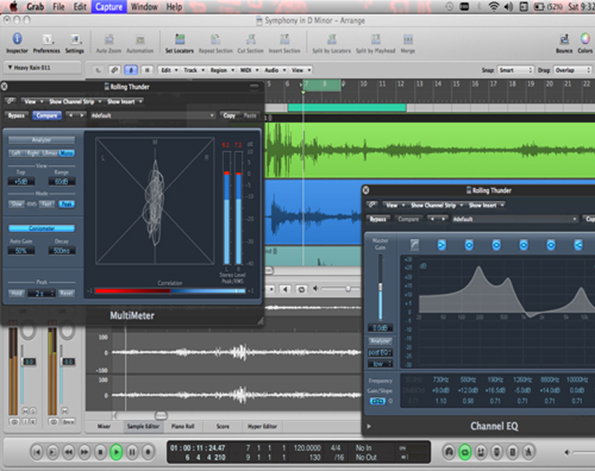The height and width of the screenshot is (471, 595).
Task: Click next preset arrow in MultiMeter
Action: click(82, 115)
